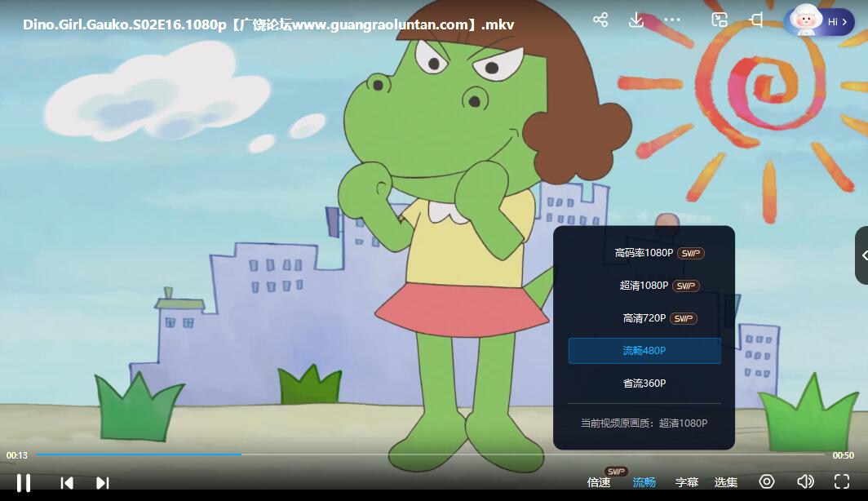Click the 当前视频原画质 info text
Image resolution: width=868 pixels, height=501 pixels.
coord(644,423)
